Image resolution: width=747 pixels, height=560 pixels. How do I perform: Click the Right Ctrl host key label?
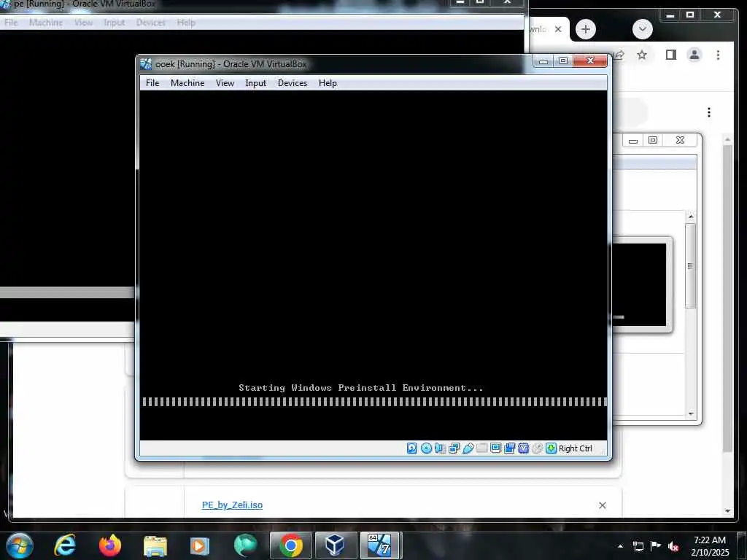click(x=575, y=448)
